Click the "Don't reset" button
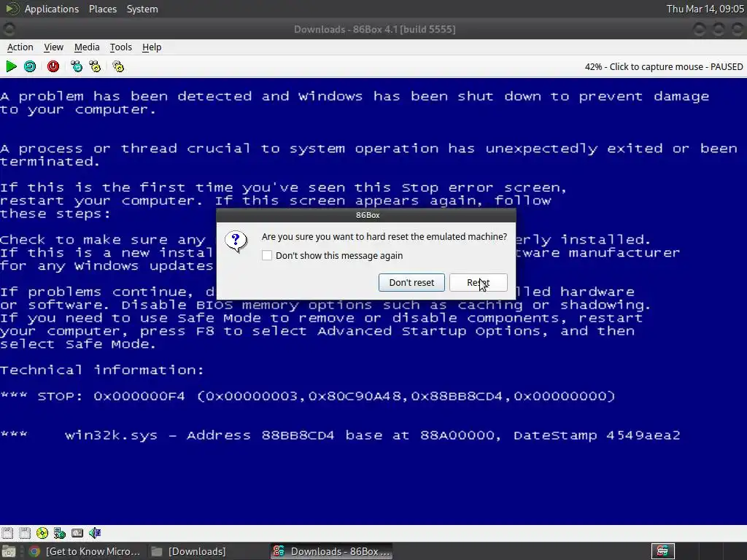 [411, 282]
